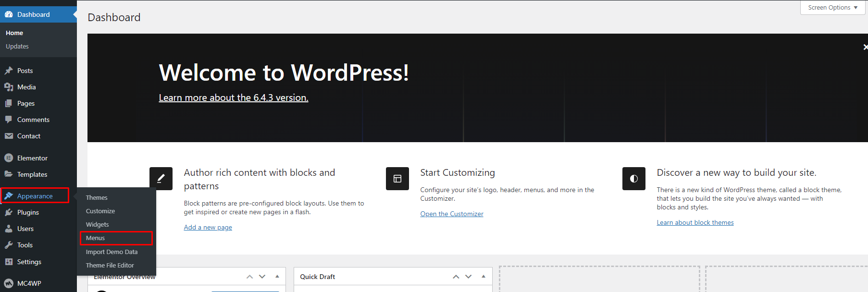Dismiss the Welcome panel with X
Image resolution: width=868 pixels, height=292 pixels.
(x=865, y=47)
